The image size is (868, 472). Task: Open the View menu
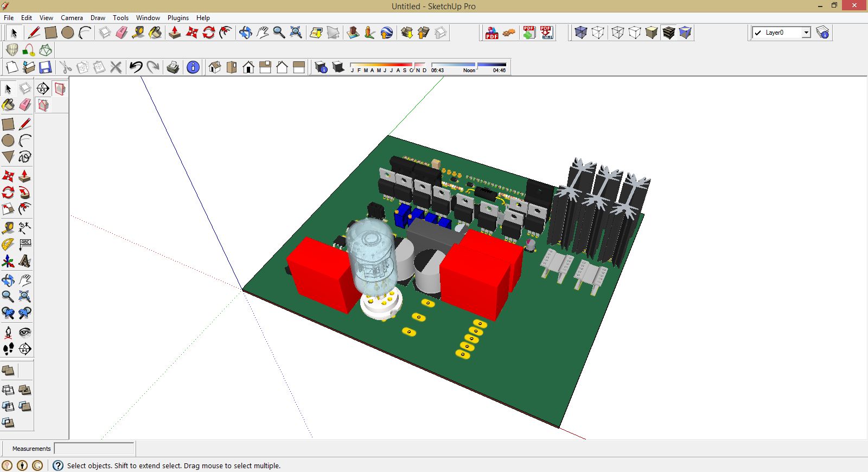coord(46,18)
